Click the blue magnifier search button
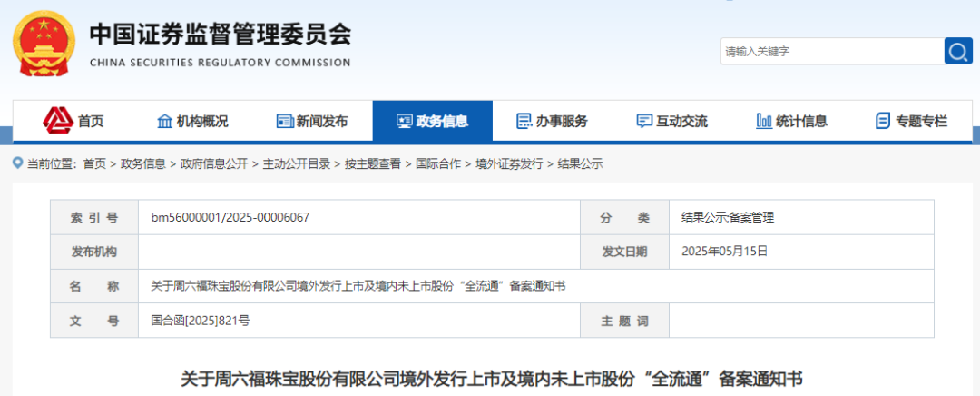The image size is (980, 396). (x=958, y=51)
